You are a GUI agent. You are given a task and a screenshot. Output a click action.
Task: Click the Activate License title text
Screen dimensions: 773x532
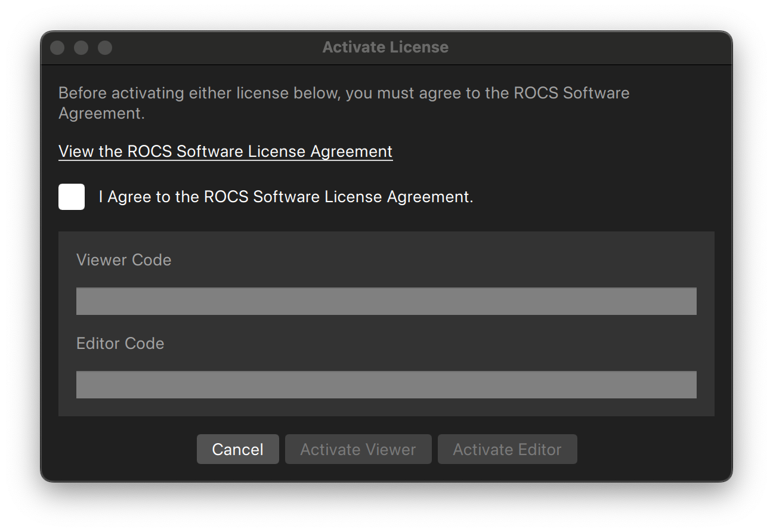coord(385,47)
